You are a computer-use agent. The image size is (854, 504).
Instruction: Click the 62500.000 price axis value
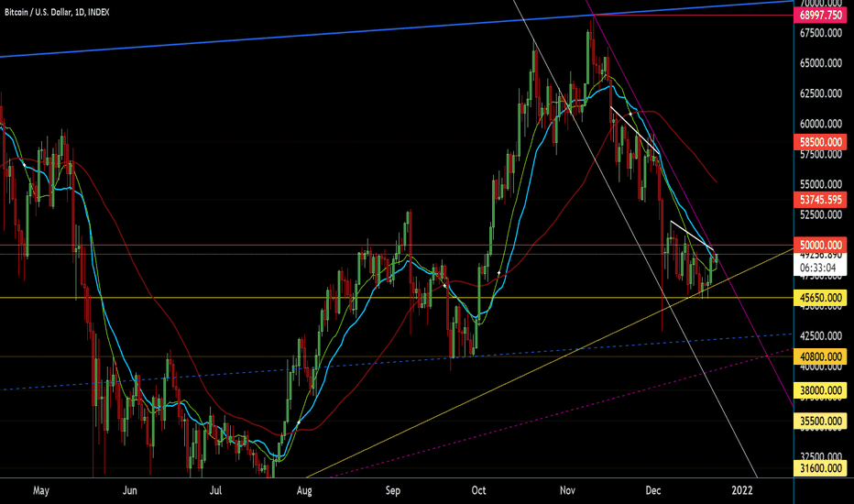(821, 93)
